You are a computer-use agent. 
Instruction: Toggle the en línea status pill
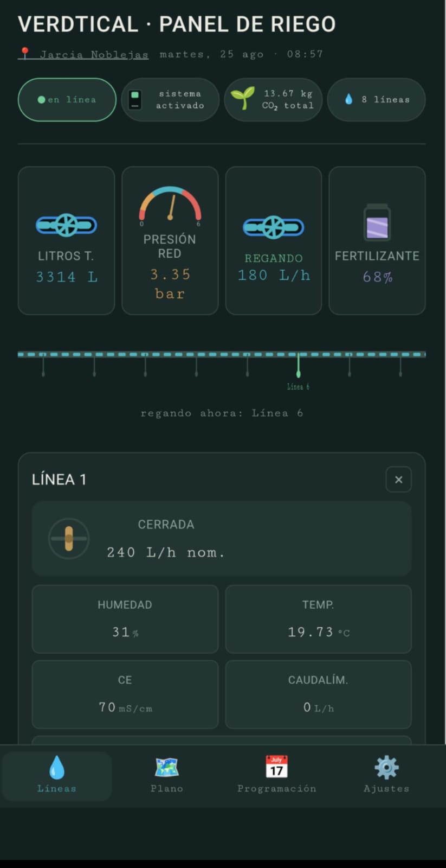click(67, 100)
